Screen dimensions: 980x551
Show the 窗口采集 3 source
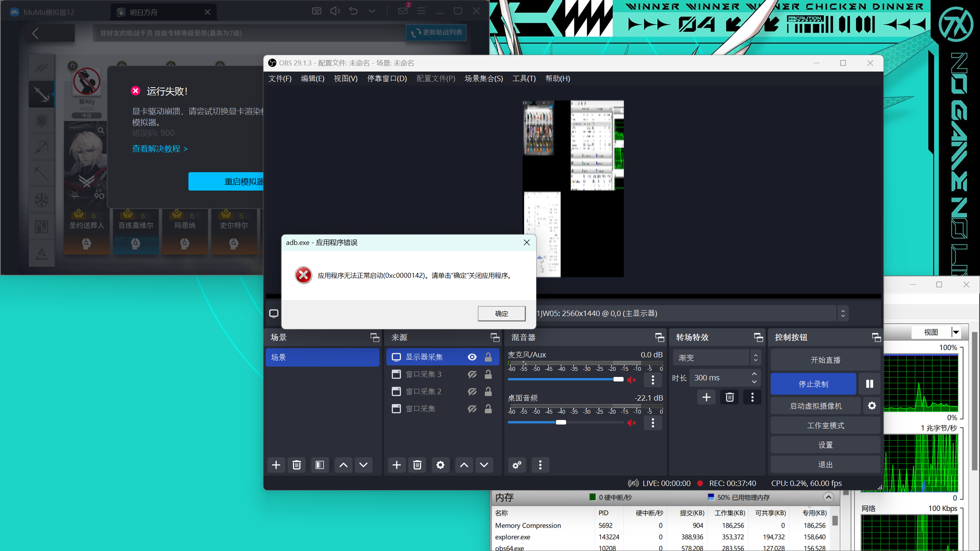click(x=472, y=374)
